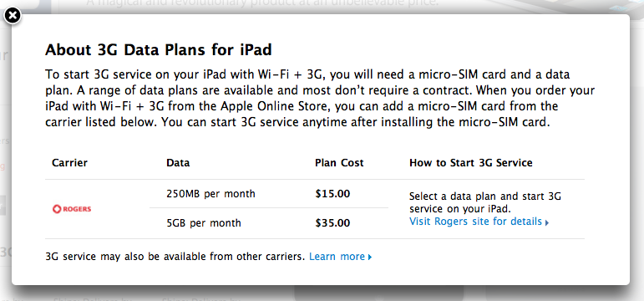The image size is (644, 301).
Task: Follow the Learn more link
Action: pos(340,257)
